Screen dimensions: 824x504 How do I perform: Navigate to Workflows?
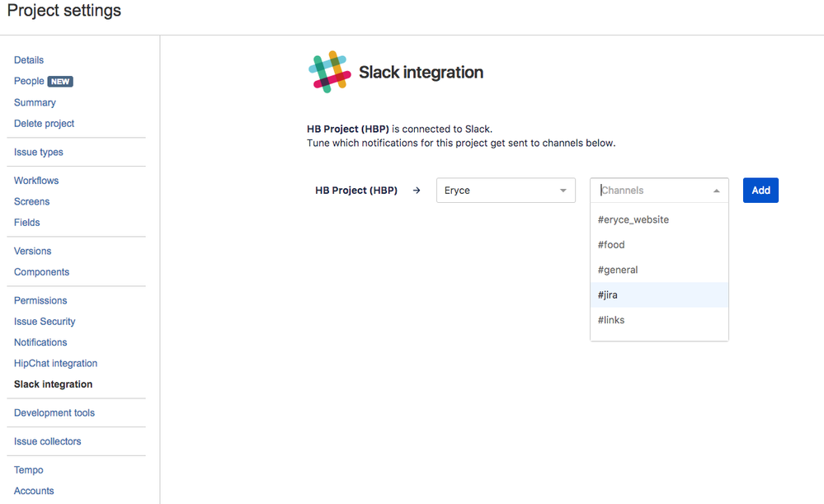36,181
